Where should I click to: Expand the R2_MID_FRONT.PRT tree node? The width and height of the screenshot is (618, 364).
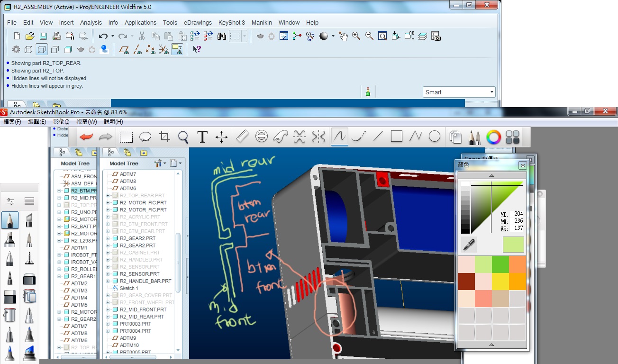pyautogui.click(x=108, y=309)
